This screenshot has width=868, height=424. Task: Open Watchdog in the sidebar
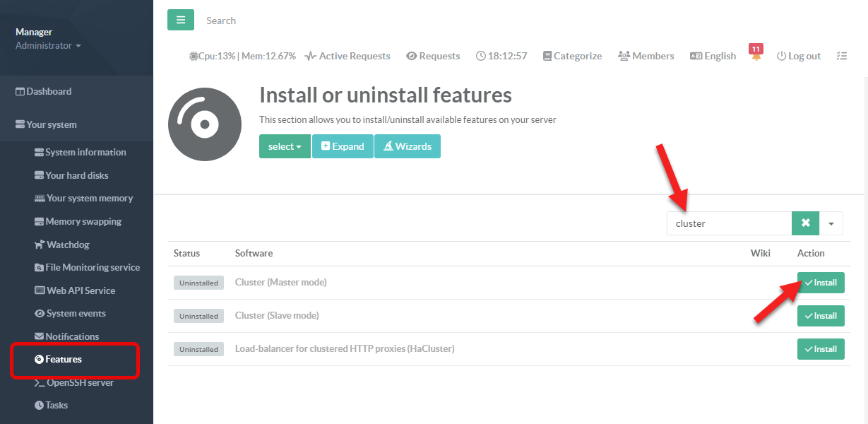pos(67,245)
